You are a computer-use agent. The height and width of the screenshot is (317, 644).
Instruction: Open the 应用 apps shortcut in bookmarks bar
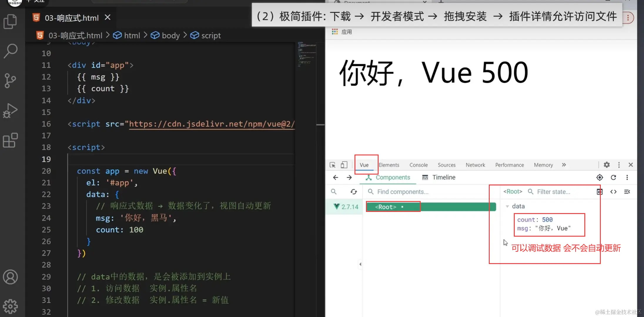click(x=342, y=32)
